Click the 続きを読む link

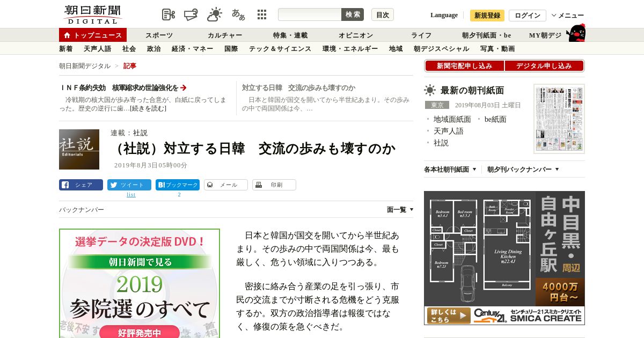[x=148, y=108]
